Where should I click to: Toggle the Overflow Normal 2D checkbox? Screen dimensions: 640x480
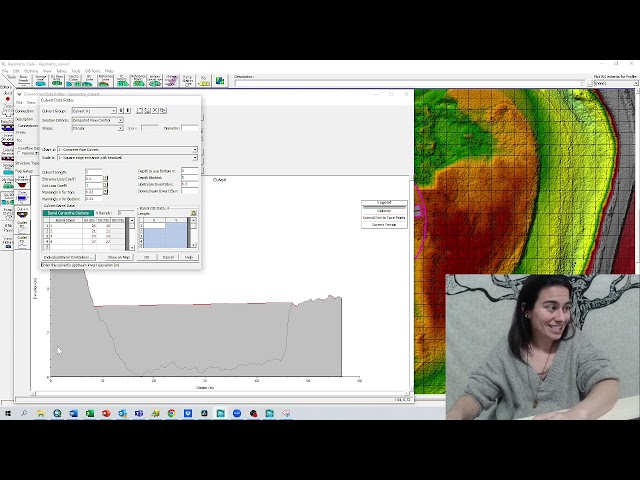click(19, 153)
